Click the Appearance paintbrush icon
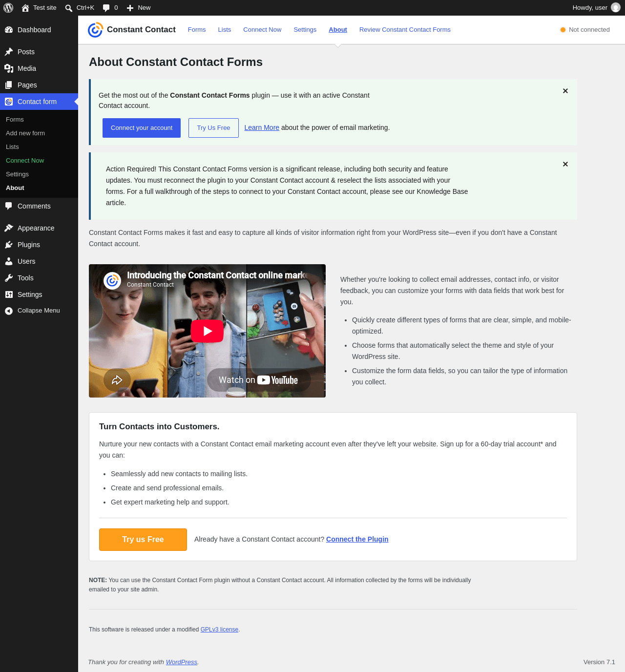This screenshot has height=672, width=625. click(x=9, y=228)
